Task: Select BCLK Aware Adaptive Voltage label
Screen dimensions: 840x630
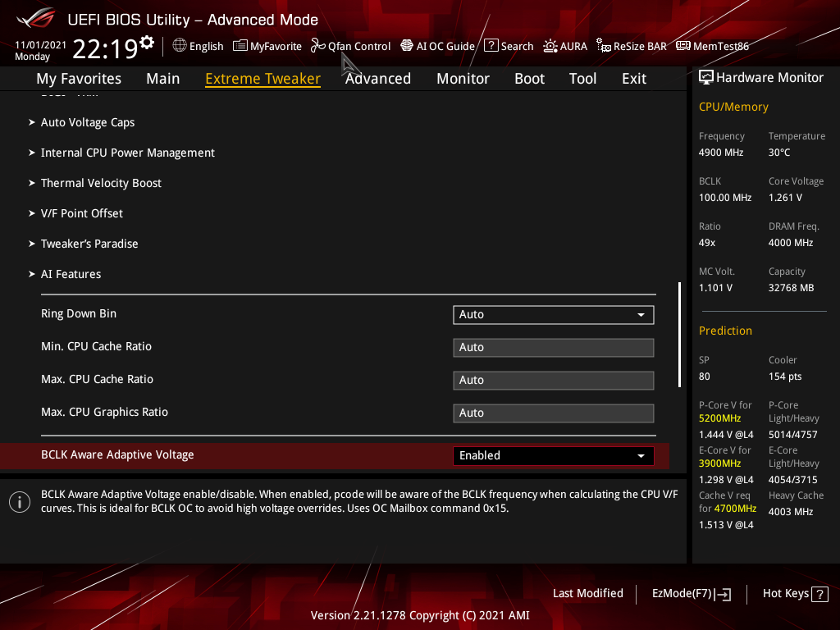Action: 117,454
